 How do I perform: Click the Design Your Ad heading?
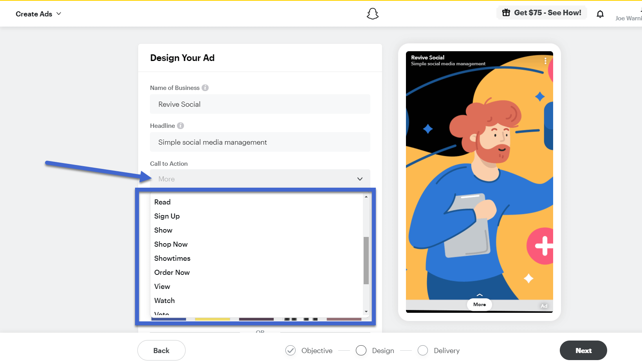(x=182, y=58)
